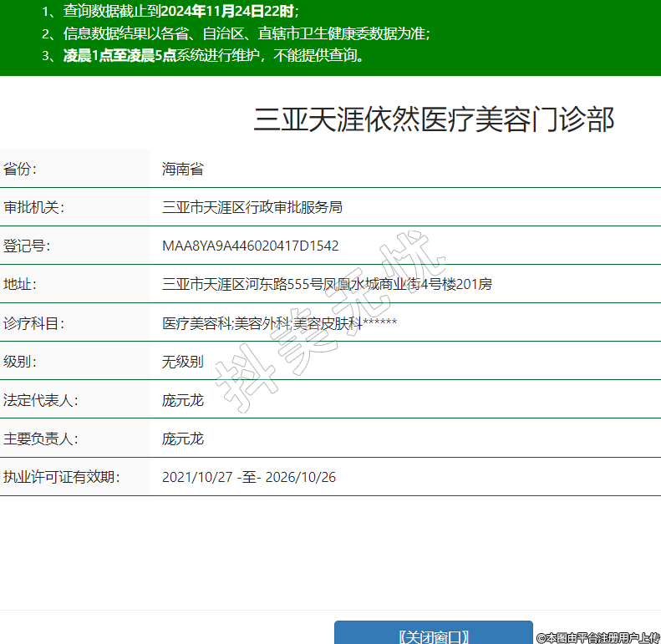Click the 【关闭窗口】 button
Screen dimensions: 661x644
tap(433, 635)
